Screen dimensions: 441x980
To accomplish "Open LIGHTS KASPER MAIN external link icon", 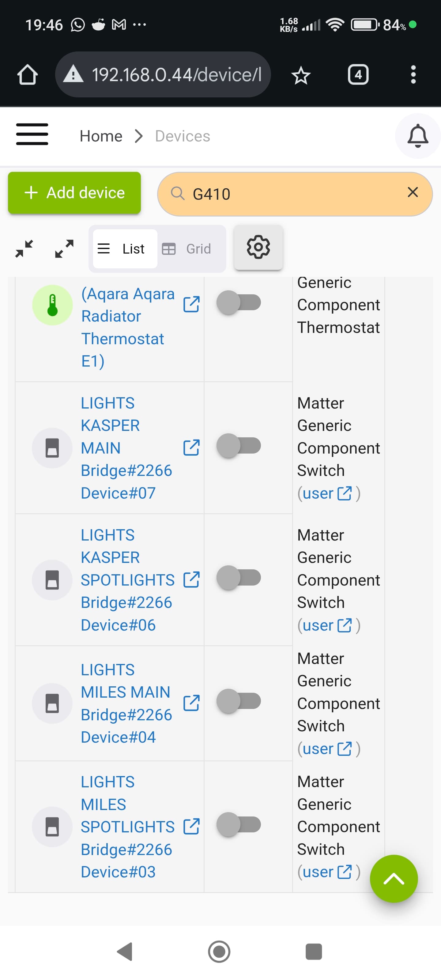I will tap(191, 448).
